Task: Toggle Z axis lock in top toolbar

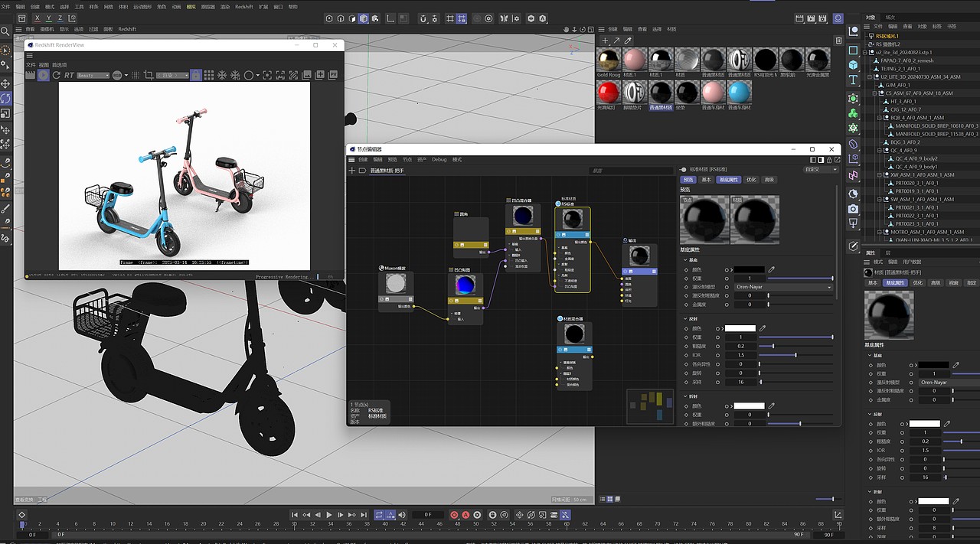Action: 60,18
